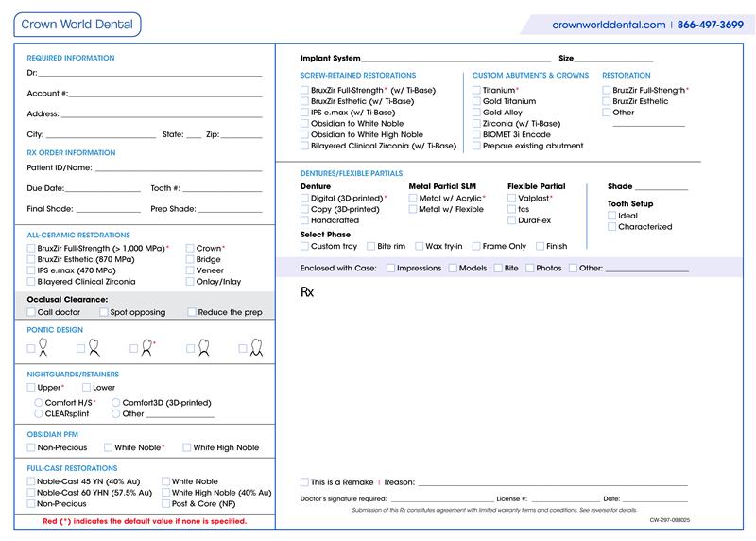Viewport: 756px width, 541px height.
Task: Open the crownworlddental.com link
Action: tap(608, 25)
